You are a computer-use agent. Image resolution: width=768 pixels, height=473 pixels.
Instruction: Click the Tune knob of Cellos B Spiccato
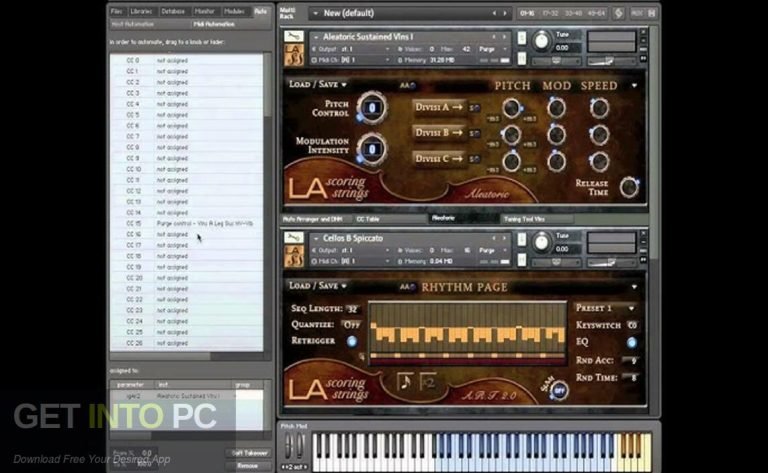pos(541,243)
